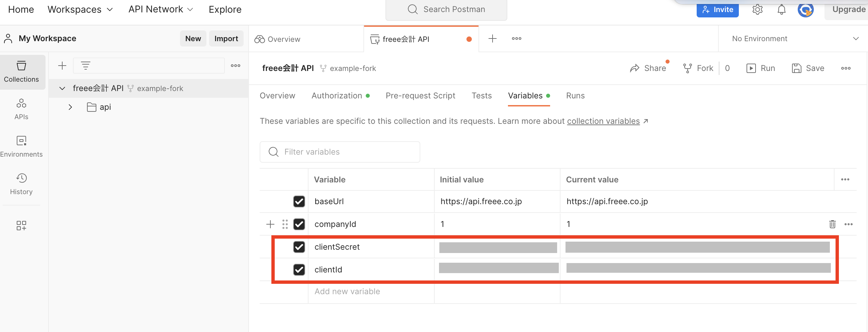Image resolution: width=868 pixels, height=332 pixels.
Task: Uncheck the clientSecret variable
Action: (299, 247)
